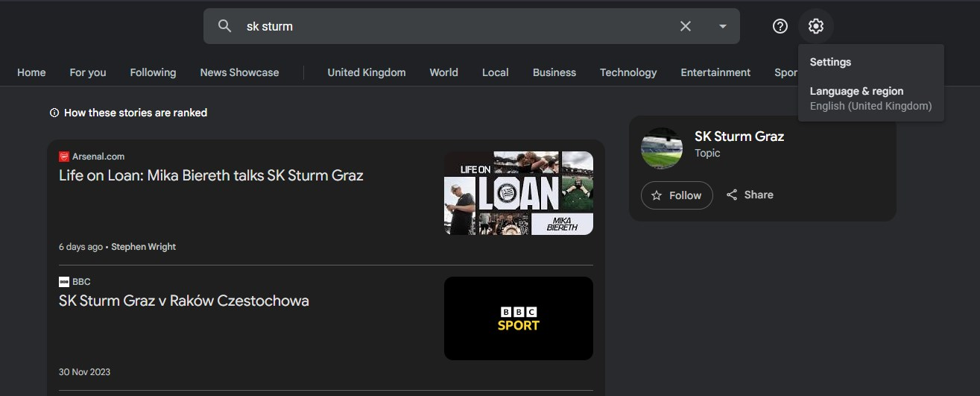The height and width of the screenshot is (396, 980).
Task: Share the SK Sturm Graz topic
Action: (750, 195)
